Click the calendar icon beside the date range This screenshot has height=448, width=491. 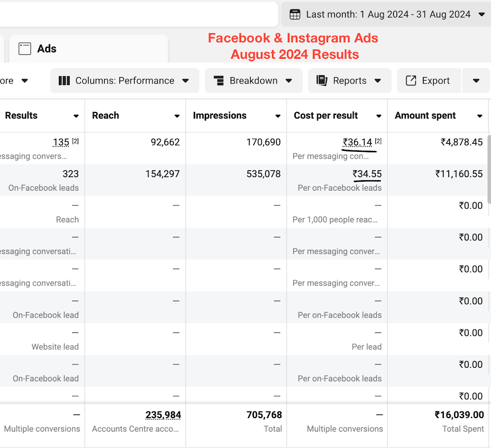click(295, 14)
